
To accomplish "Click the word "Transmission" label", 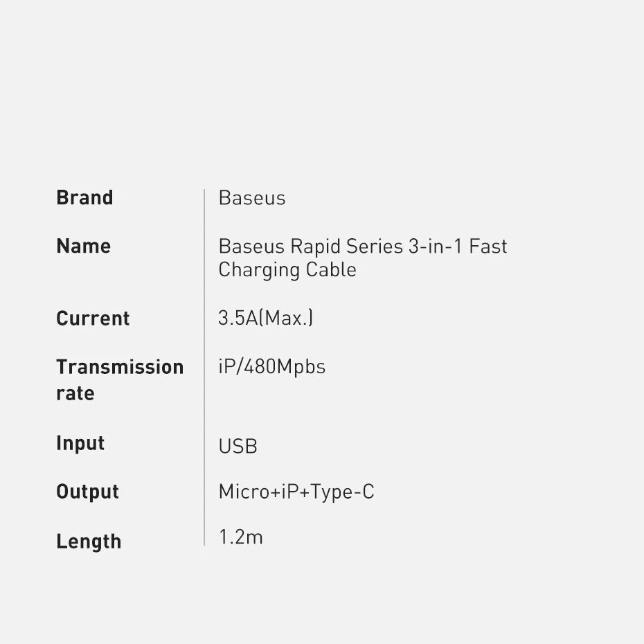I will (x=120, y=367).
